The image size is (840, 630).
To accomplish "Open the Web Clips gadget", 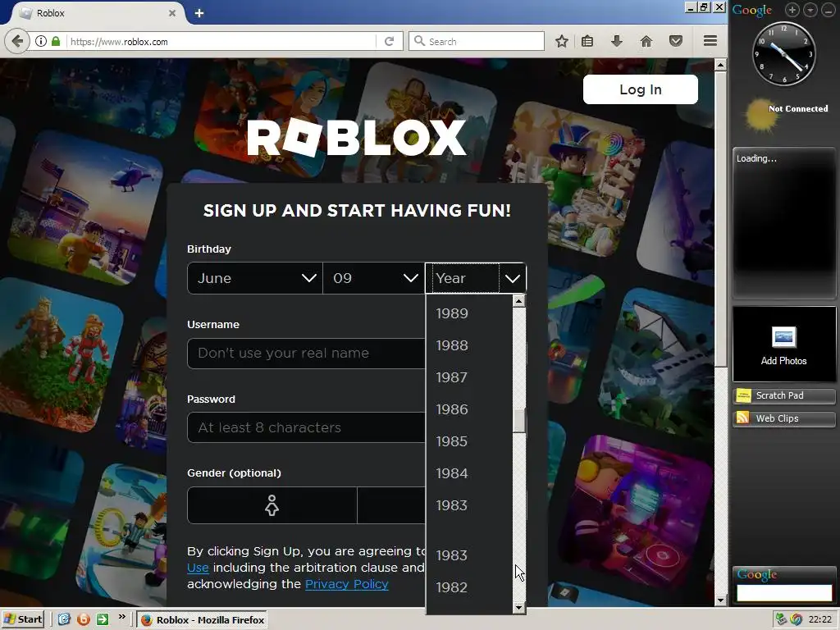I will pyautogui.click(x=783, y=418).
